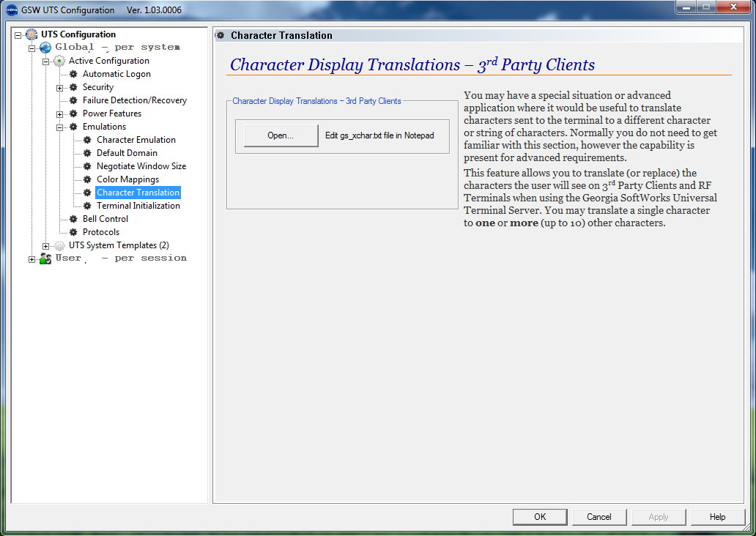Click gear icon beside Automatic Logon
Screen dimensions: 756x536
73,74
